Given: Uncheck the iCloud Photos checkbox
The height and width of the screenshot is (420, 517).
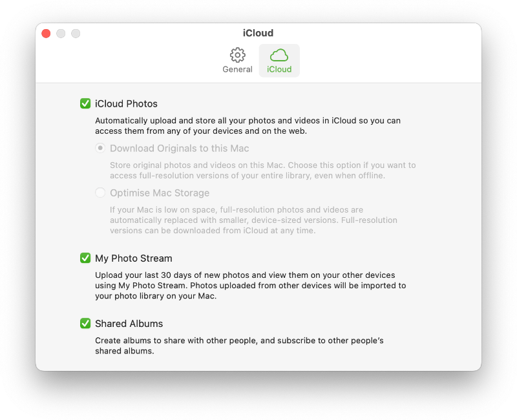Looking at the screenshot, I should tap(85, 103).
